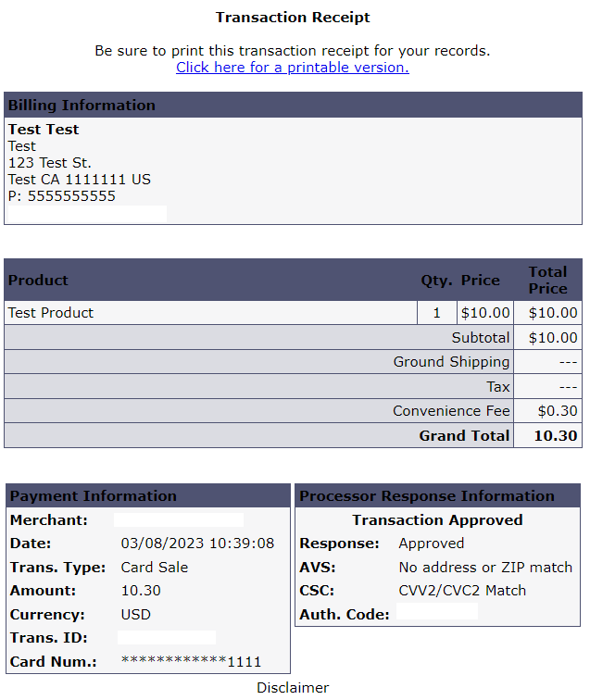Click the quantity cell showing 1
This screenshot has height=700, width=590.
[x=437, y=313]
